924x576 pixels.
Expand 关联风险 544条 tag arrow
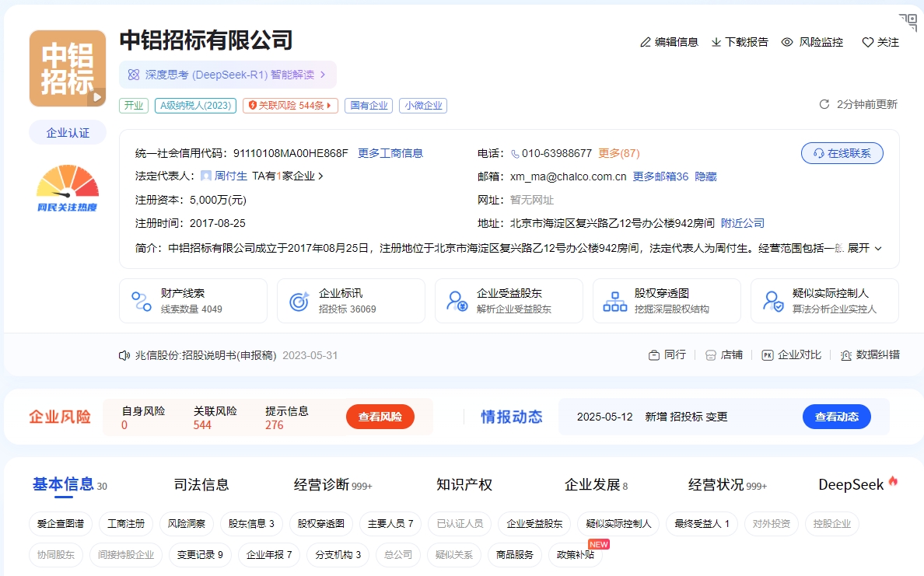click(329, 106)
